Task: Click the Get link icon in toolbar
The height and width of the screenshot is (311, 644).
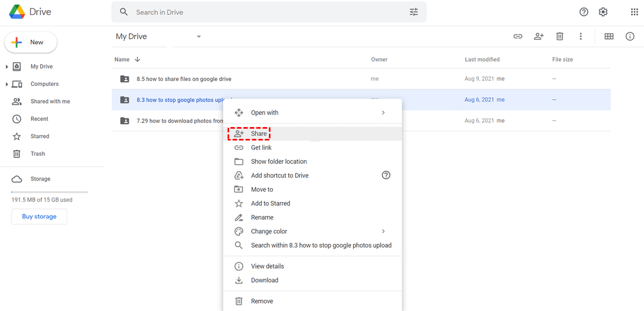Action: 518,36
